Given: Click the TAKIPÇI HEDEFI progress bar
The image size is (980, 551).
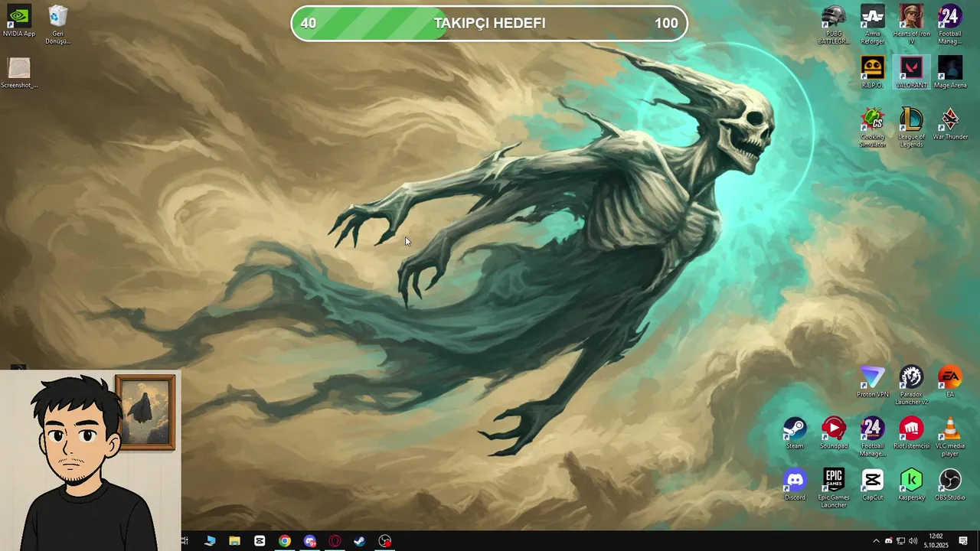Looking at the screenshot, I should coord(489,23).
